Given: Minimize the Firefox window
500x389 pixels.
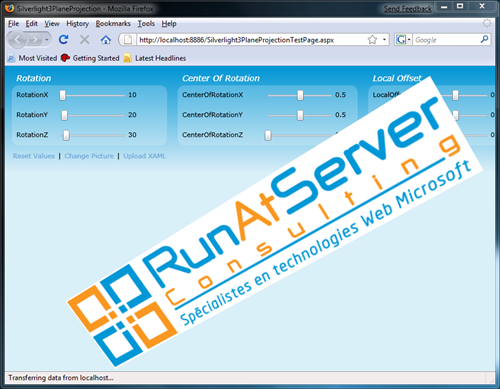Looking at the screenshot, I should [444, 7].
